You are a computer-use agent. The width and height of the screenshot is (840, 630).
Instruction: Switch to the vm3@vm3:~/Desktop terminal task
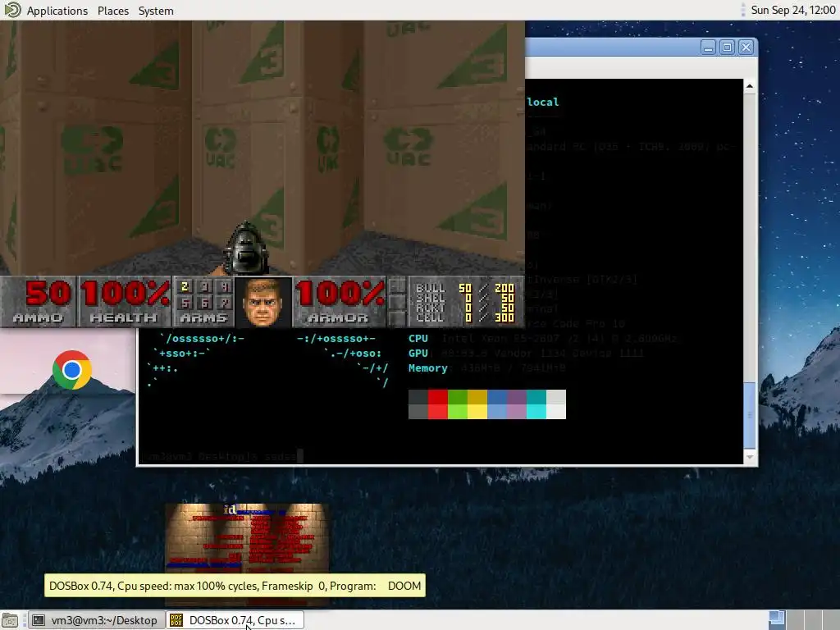pyautogui.click(x=95, y=620)
